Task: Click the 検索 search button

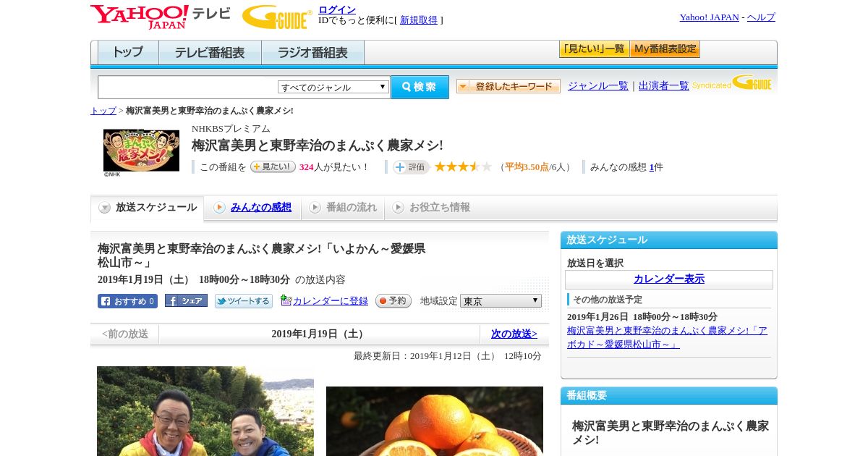Action: click(x=420, y=87)
